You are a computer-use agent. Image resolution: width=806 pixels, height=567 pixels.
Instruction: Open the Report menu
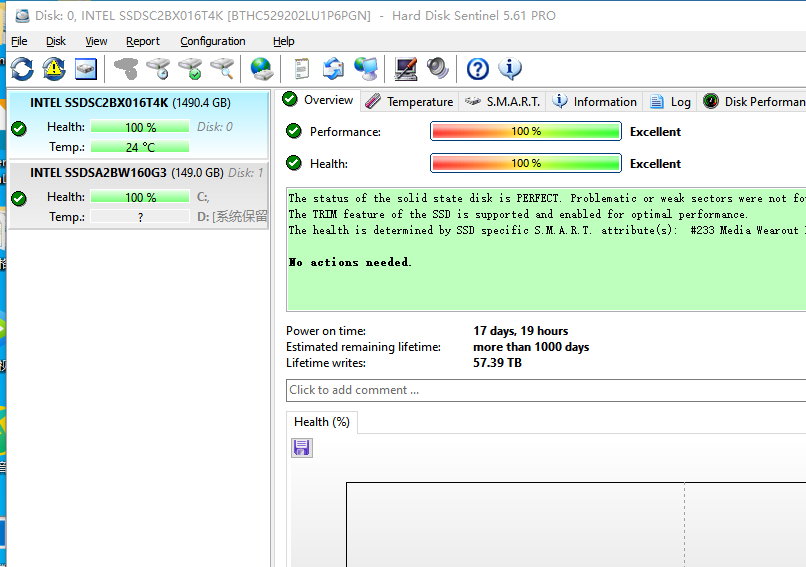click(x=143, y=41)
